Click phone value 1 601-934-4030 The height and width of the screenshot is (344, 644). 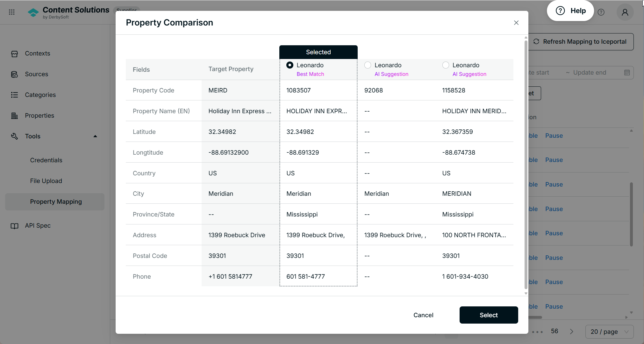(465, 277)
